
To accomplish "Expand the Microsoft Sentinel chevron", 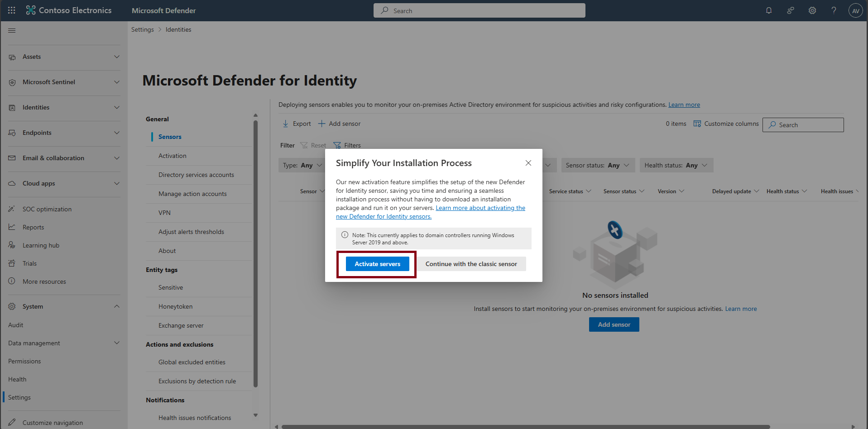I will (x=117, y=82).
